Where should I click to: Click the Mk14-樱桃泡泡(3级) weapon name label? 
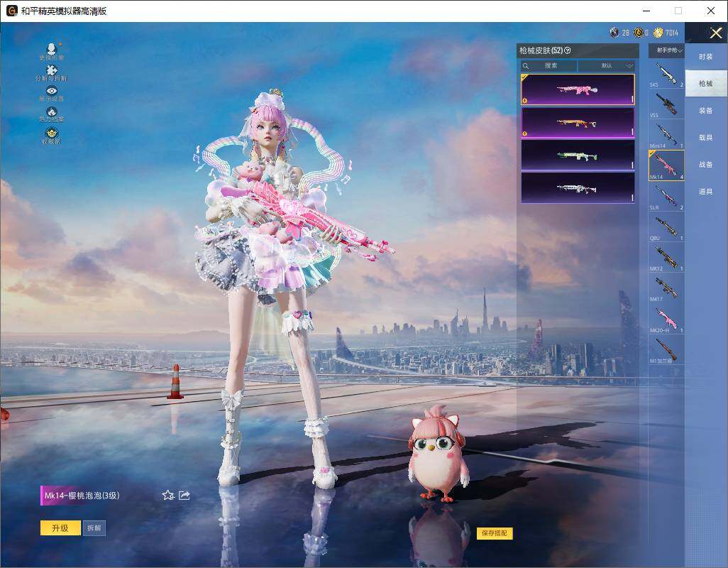coord(82,496)
